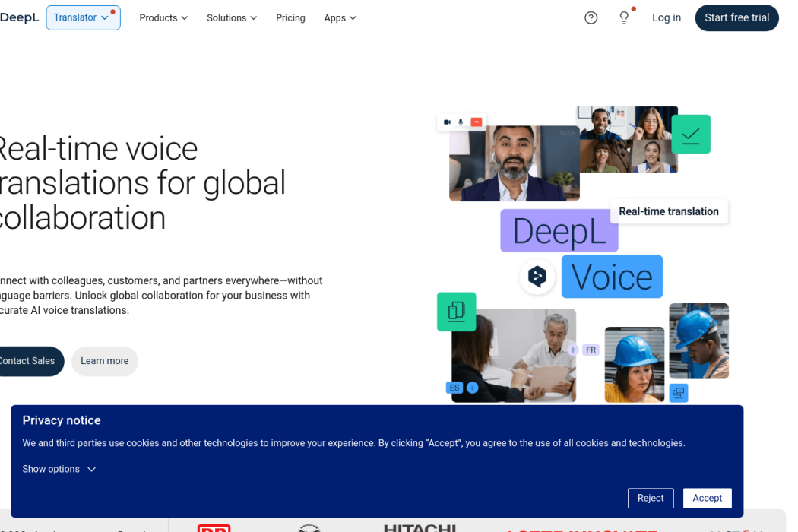Click the video camera icon
This screenshot has height=532, width=798.
click(x=447, y=122)
